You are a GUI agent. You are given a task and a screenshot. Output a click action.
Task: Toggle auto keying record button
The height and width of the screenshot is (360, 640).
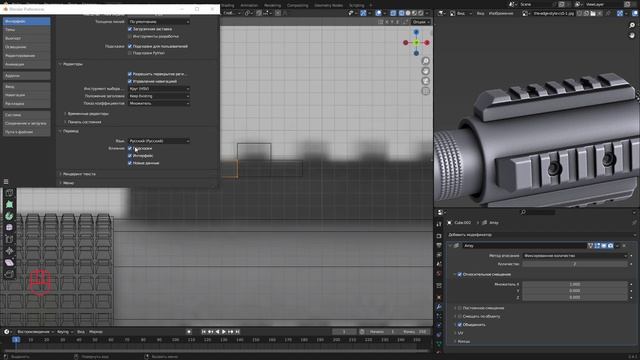[189, 332]
